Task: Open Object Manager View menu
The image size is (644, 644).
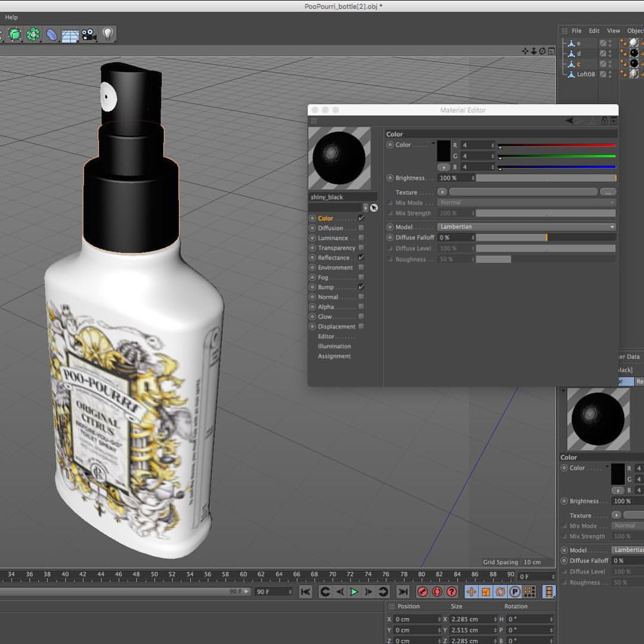Action: click(x=613, y=31)
